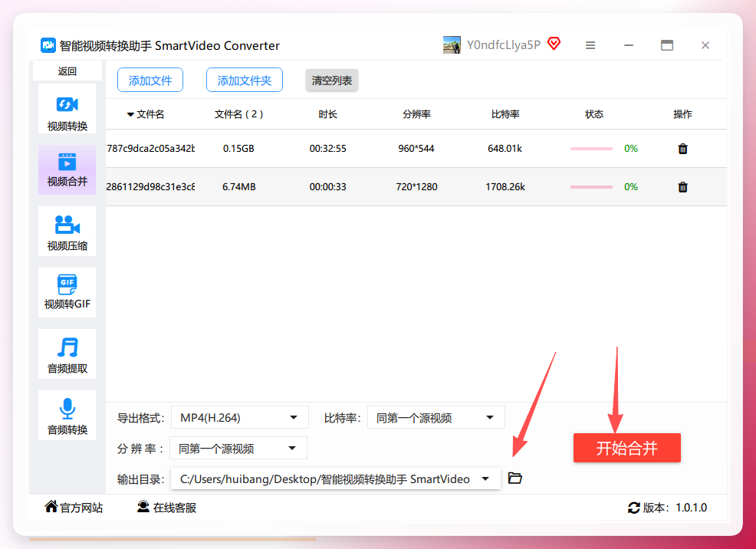
Task: Open the 音频提取 audio extraction tool
Action: [67, 353]
